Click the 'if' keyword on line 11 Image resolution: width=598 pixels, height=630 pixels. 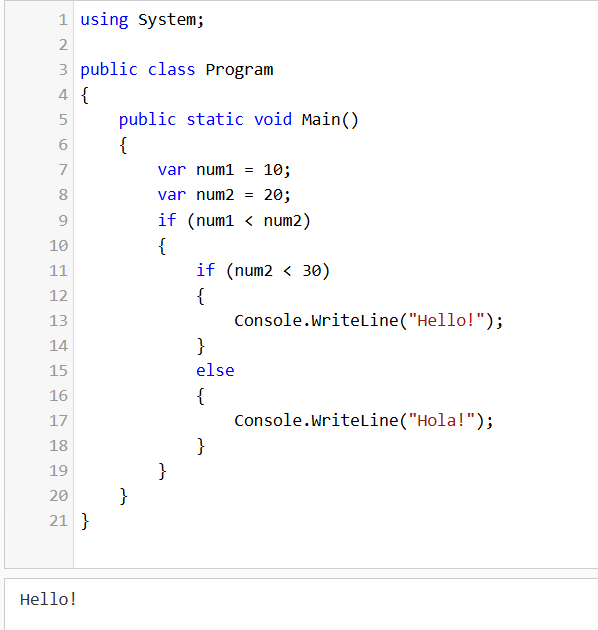pyautogui.click(x=205, y=270)
